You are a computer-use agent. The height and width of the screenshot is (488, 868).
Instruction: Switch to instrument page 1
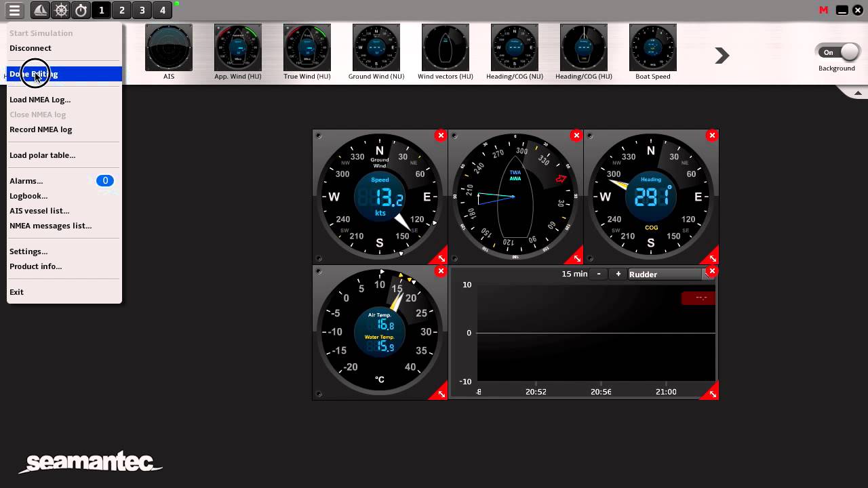(x=102, y=10)
